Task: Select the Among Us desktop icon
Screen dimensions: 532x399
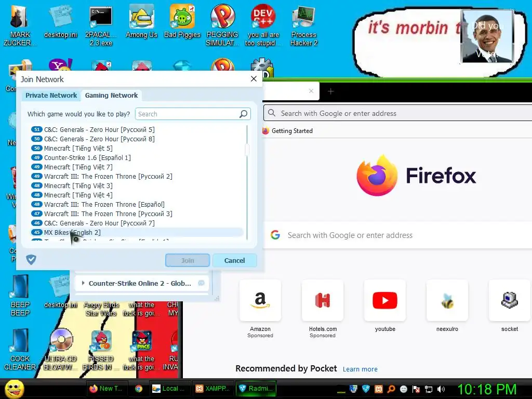Action: click(x=141, y=22)
